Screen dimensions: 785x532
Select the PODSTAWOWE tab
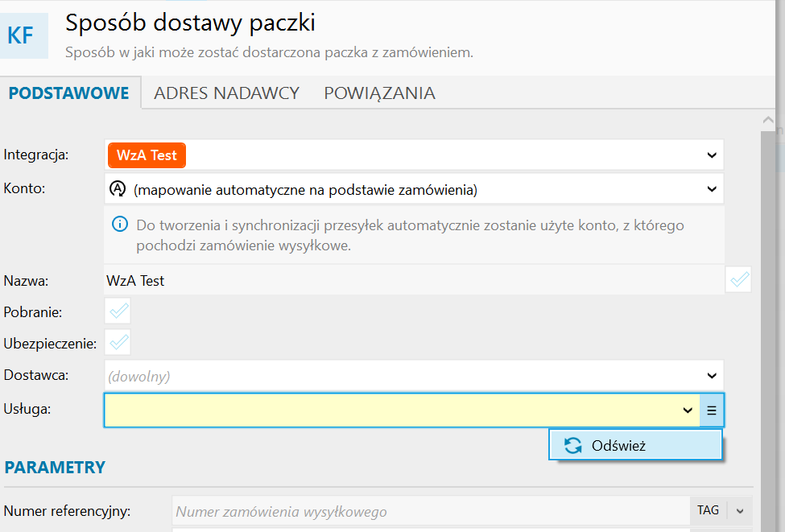[x=69, y=93]
